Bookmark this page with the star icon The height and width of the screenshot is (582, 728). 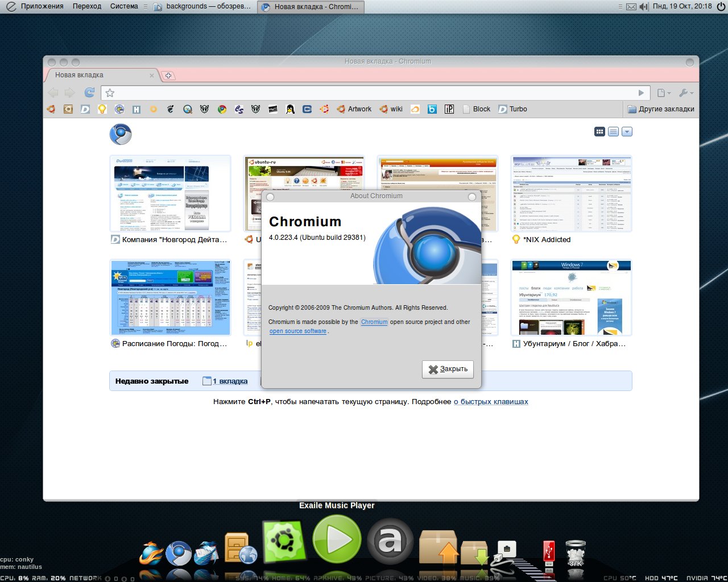[x=110, y=93]
